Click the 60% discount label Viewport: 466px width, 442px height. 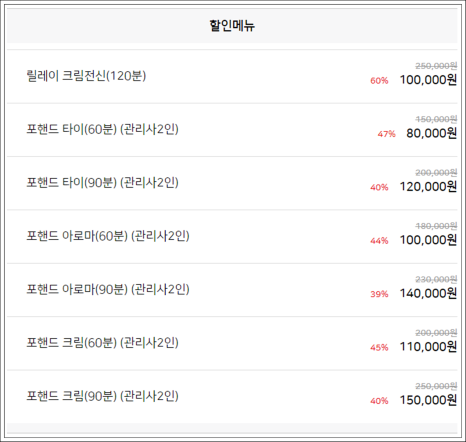[379, 81]
